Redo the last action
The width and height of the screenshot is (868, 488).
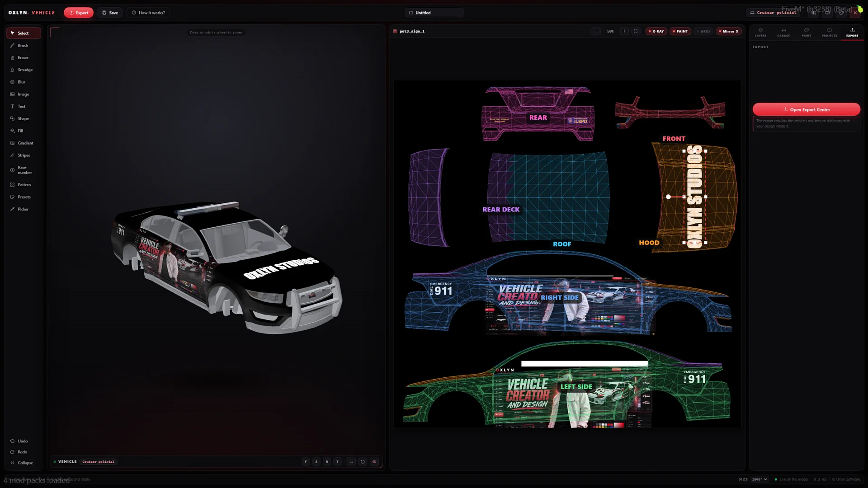point(24,452)
